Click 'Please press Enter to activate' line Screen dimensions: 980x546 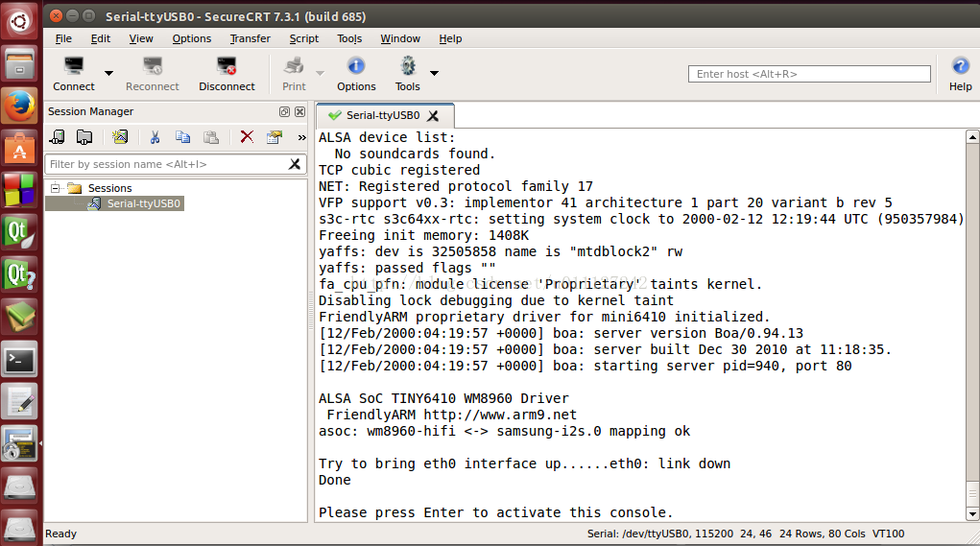click(495, 512)
